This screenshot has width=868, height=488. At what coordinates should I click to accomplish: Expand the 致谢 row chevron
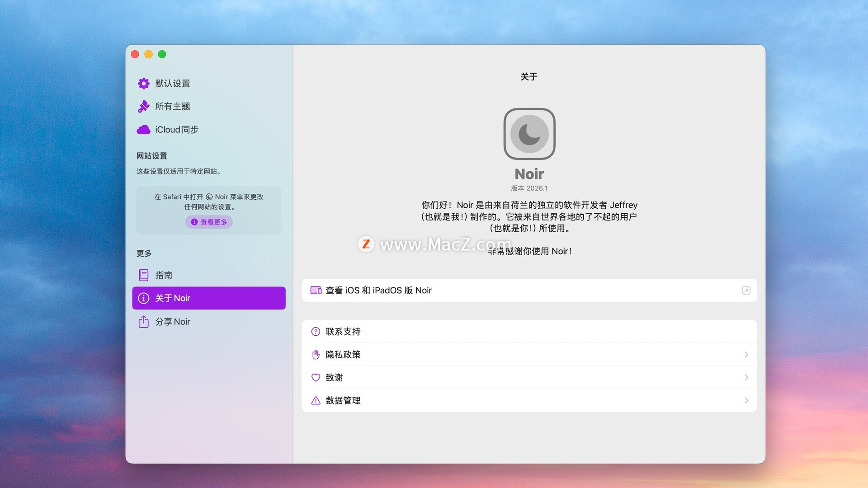click(x=746, y=378)
